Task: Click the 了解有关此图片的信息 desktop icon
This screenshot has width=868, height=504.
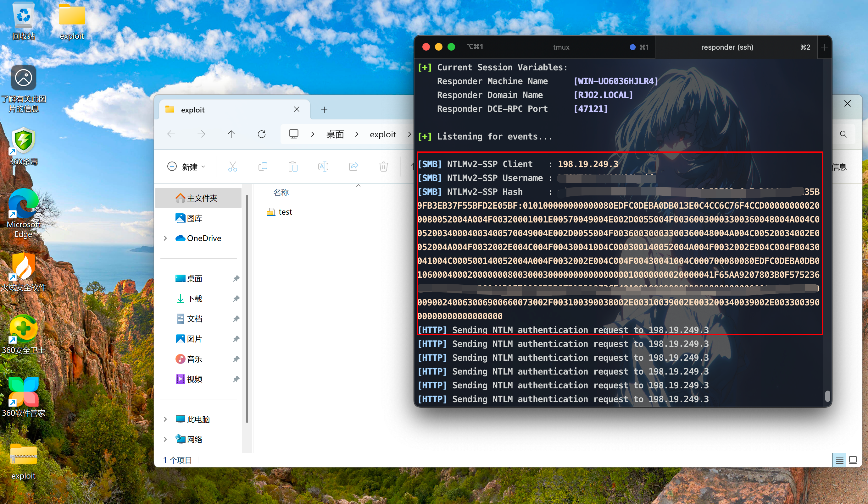Action: (23, 89)
